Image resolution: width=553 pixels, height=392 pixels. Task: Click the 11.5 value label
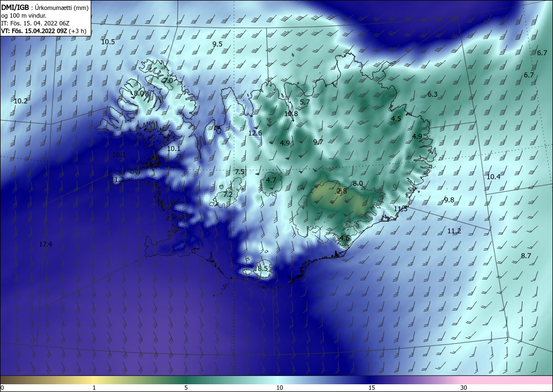point(400,208)
